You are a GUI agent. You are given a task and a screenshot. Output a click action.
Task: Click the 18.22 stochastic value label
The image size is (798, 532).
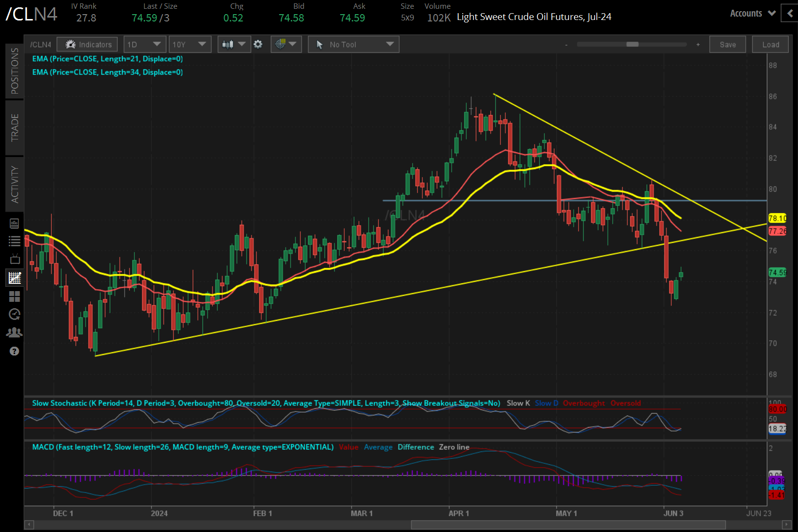pyautogui.click(x=778, y=429)
